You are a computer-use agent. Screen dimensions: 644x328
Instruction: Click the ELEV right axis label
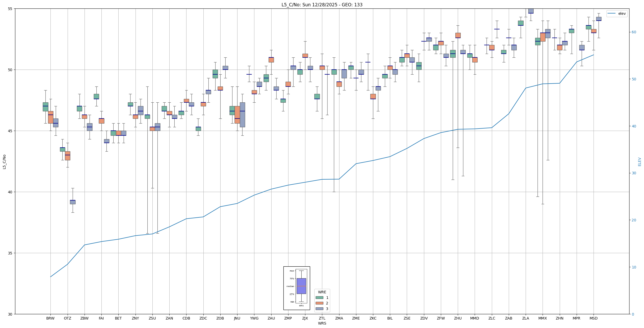point(640,162)
